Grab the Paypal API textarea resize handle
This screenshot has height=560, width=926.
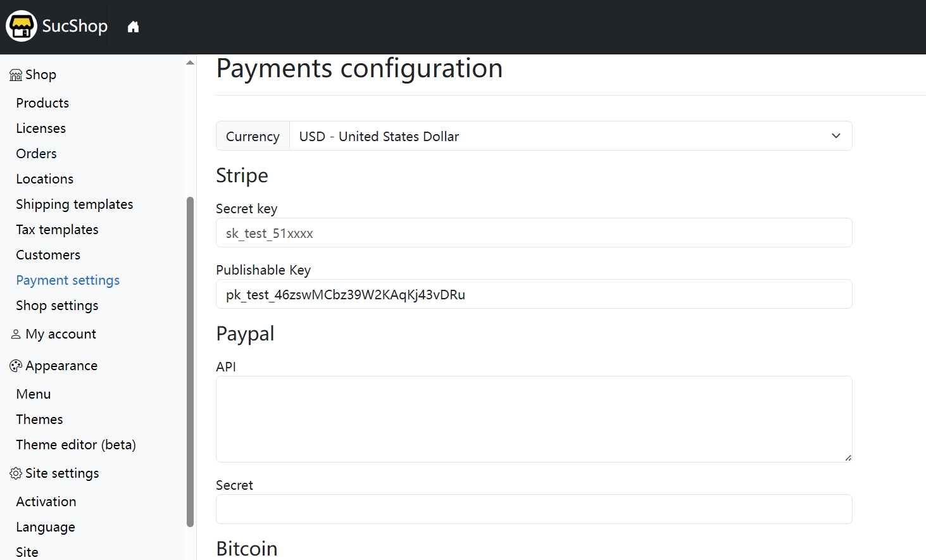point(848,457)
